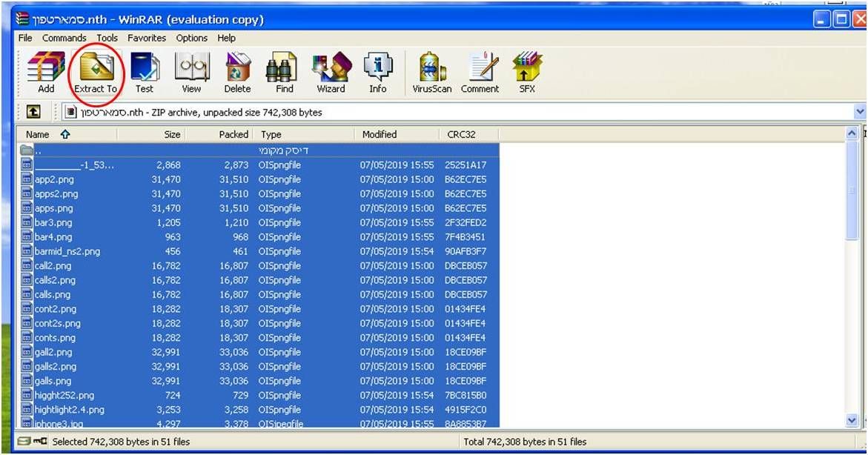Add an archive Comment

(x=480, y=73)
